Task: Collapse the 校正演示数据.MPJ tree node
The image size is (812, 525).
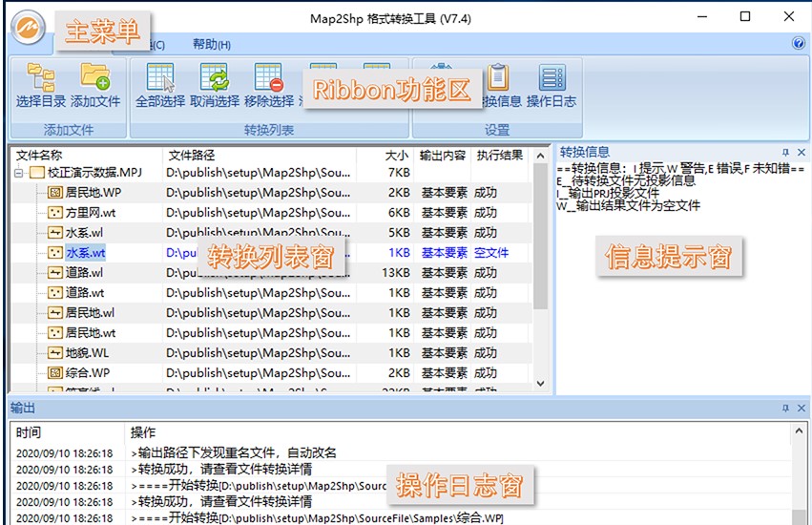Action: (x=19, y=173)
